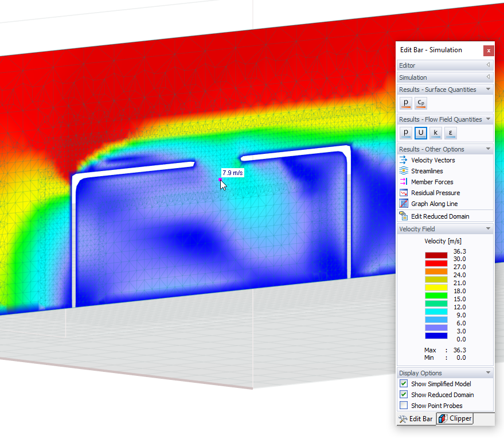Click the yellow 21.0 legend swatch
Viewport: 504px width, 439px height.
point(436,288)
